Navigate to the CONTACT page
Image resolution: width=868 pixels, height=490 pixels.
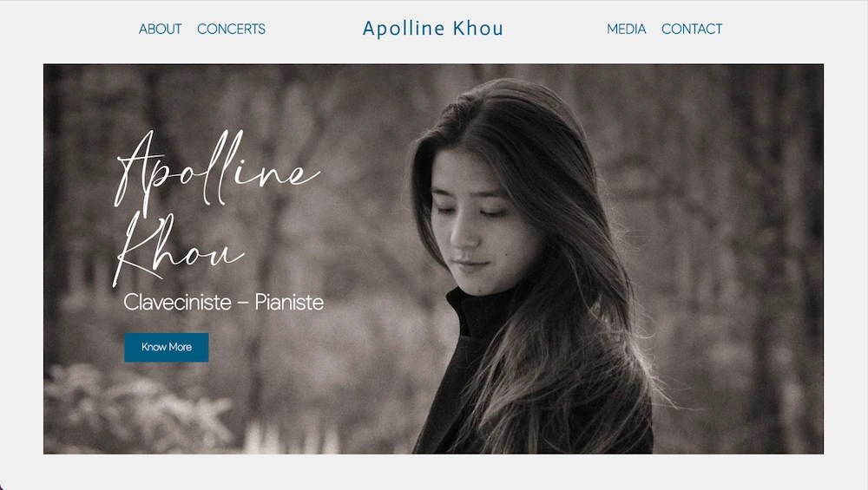click(692, 29)
